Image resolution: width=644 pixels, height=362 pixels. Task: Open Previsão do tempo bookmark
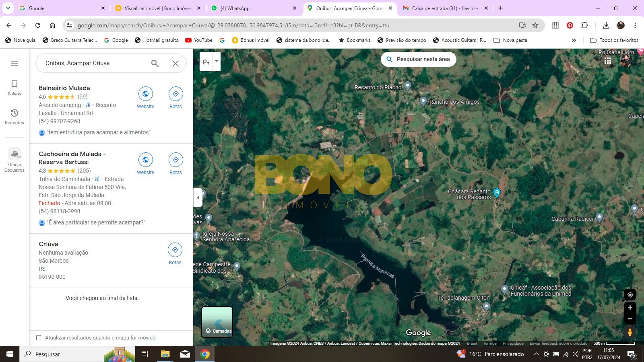click(402, 40)
